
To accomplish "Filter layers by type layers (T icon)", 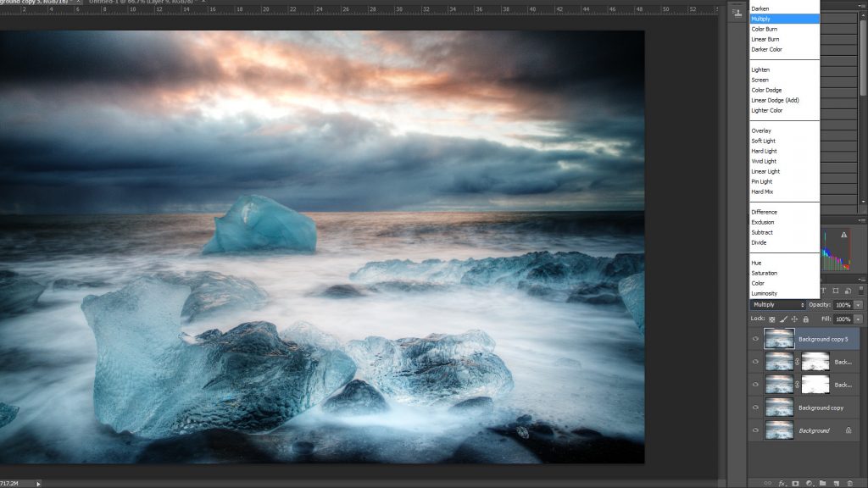I will pyautogui.click(x=824, y=290).
